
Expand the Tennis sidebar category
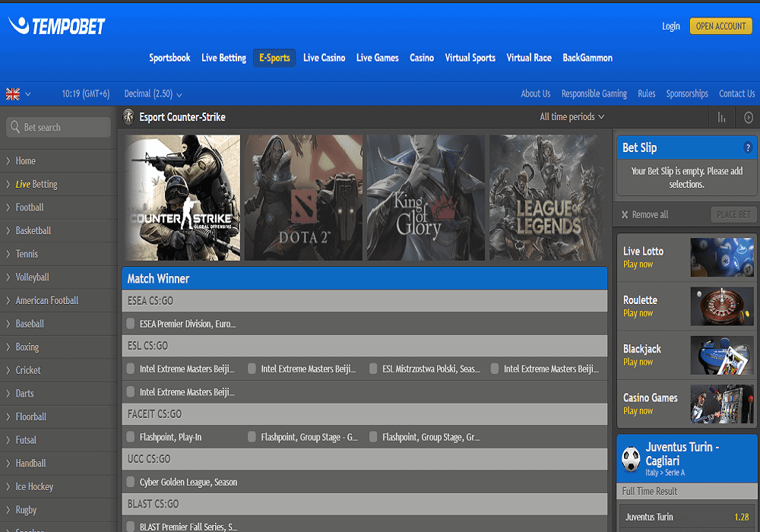(x=59, y=254)
